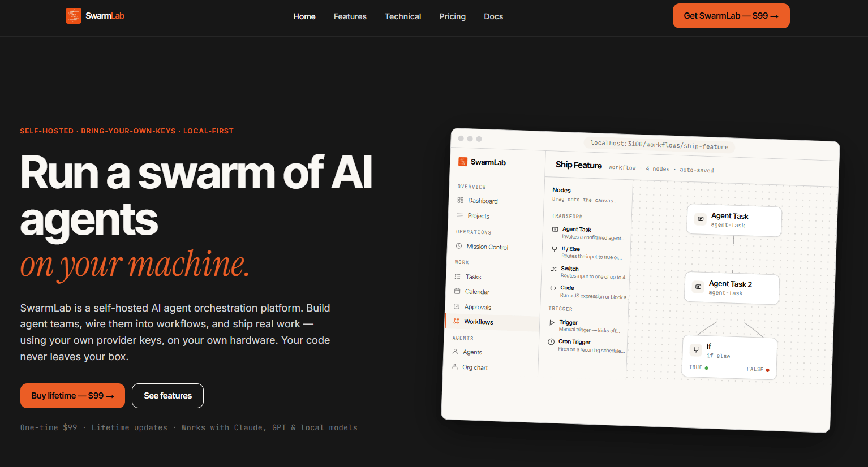Click 'Lifetime updates' footnote text
Screen dimensions: 868x467
pos(129,427)
